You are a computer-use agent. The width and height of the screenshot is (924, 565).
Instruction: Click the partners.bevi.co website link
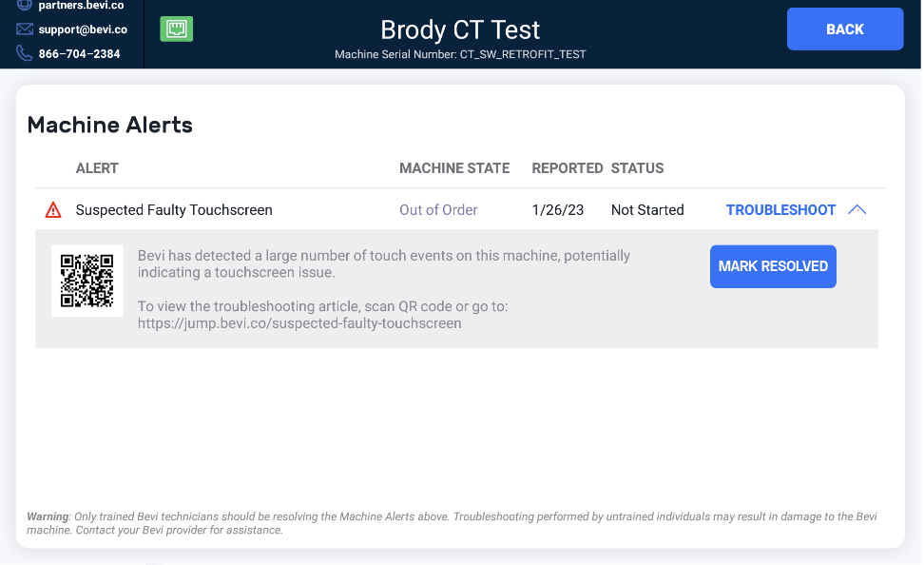(82, 6)
